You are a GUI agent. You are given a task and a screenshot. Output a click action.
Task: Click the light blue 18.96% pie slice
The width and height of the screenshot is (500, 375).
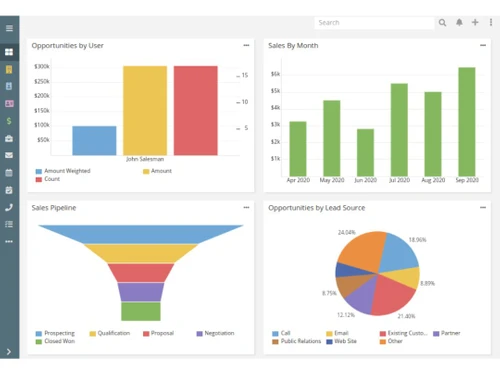coord(399,253)
